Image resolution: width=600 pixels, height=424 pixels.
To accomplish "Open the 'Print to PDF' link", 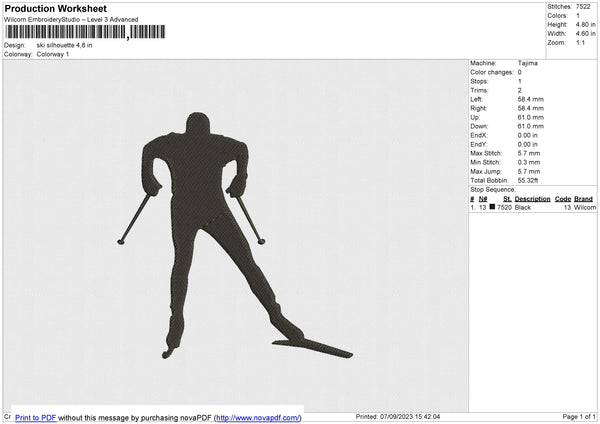I will point(36,417).
